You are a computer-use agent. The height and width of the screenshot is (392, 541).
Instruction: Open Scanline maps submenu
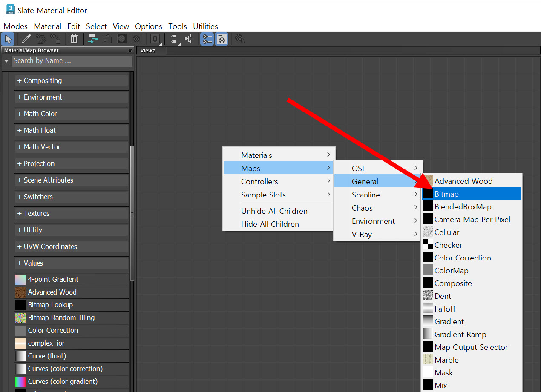(x=378, y=195)
